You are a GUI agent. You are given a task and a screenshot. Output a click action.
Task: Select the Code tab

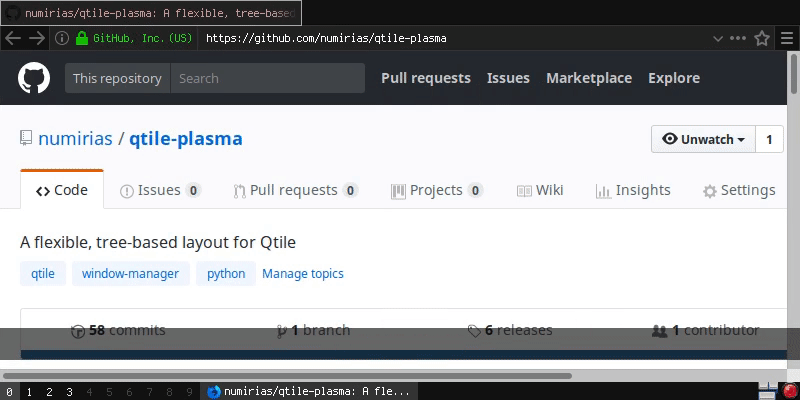point(62,190)
